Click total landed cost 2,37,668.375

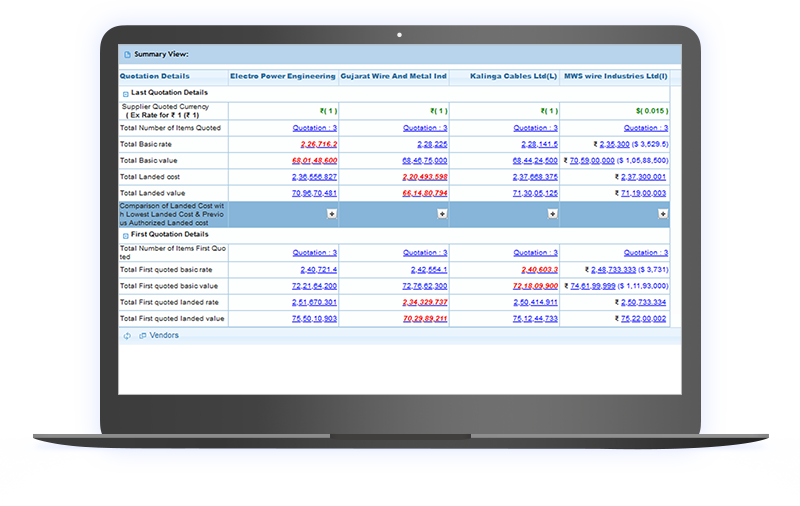pyautogui.click(x=535, y=177)
